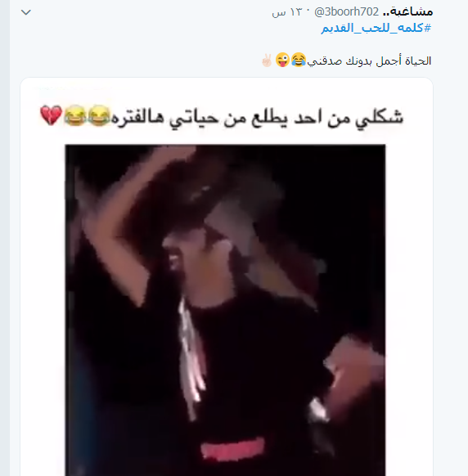Click the word هالفتره in the caption
The height and width of the screenshot is (476, 468).
[x=137, y=118]
